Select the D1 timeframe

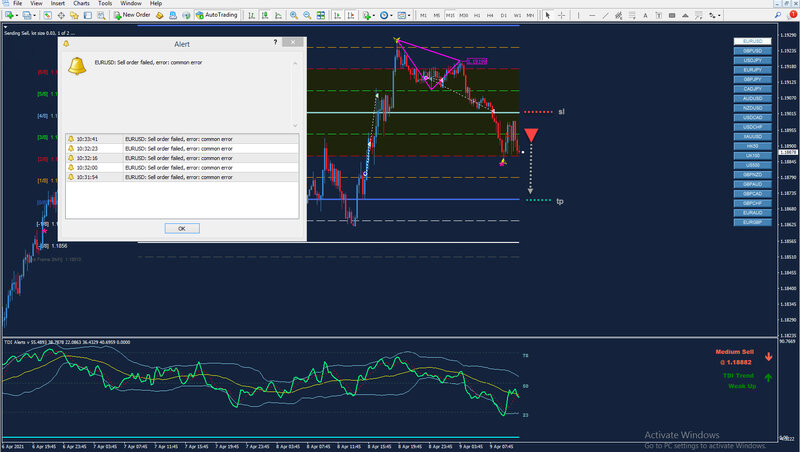[504, 15]
